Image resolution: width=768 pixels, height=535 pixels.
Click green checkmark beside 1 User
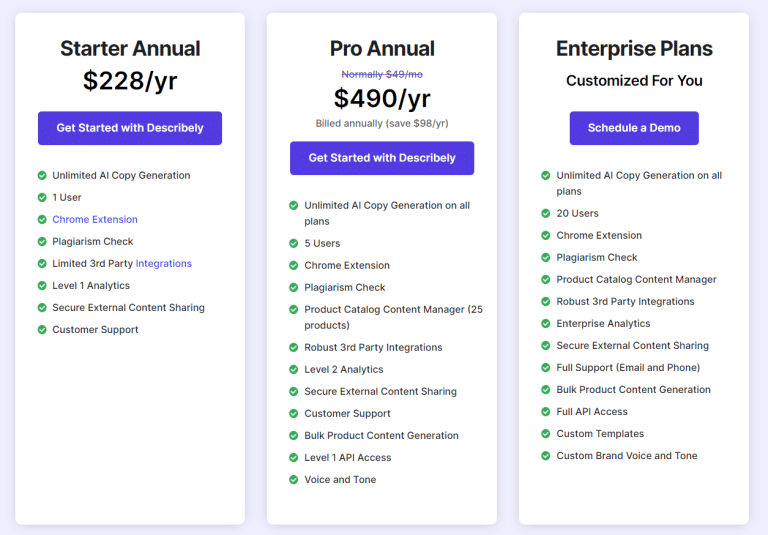pyautogui.click(x=42, y=197)
